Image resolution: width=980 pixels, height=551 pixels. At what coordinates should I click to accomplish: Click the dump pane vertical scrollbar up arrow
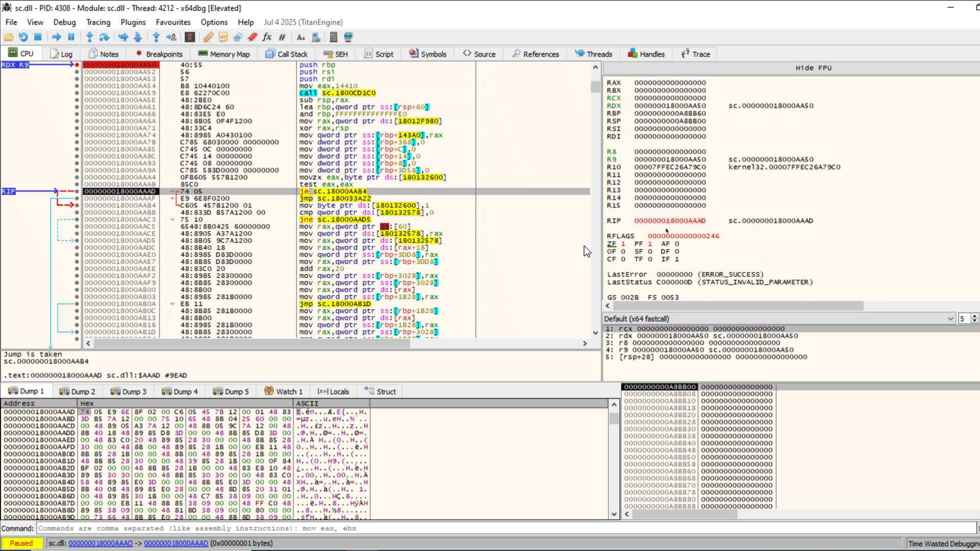pos(614,404)
